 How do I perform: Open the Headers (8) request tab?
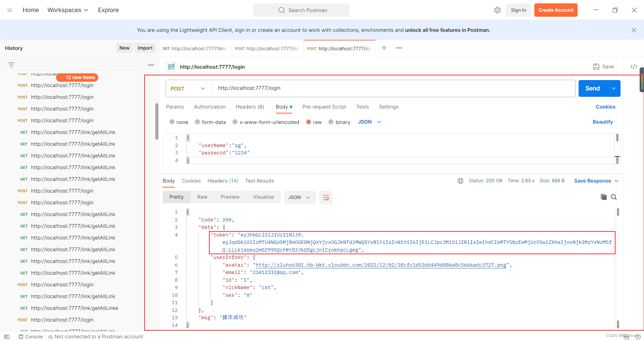pos(250,107)
